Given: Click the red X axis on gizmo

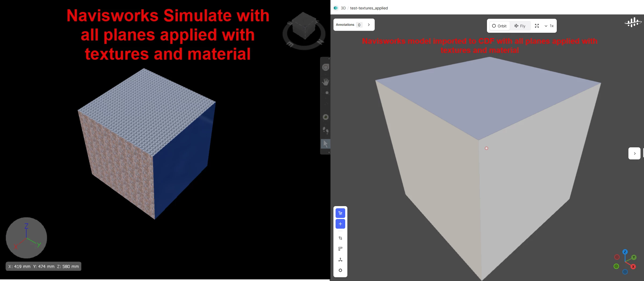Looking at the screenshot, I should click(633, 267).
